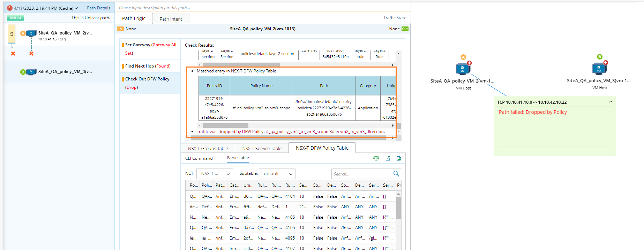Switch to the Path Logic tab
This screenshot has width=644, height=250.
(134, 18)
